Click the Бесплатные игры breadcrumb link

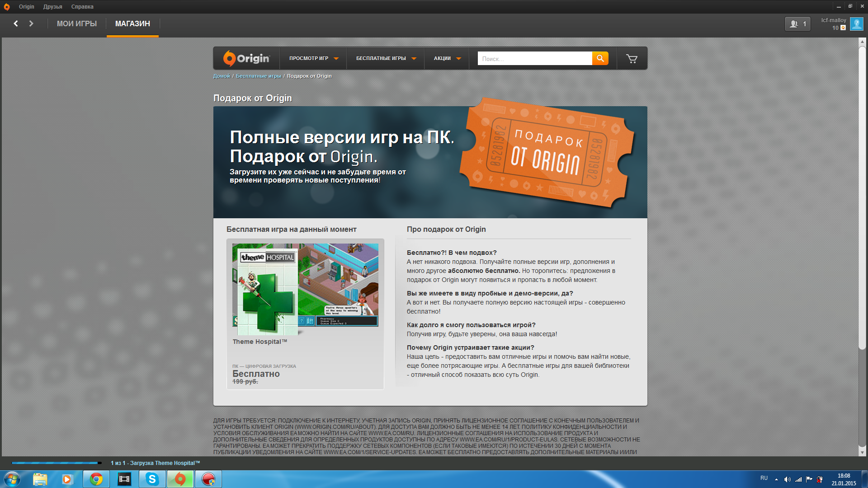point(259,76)
